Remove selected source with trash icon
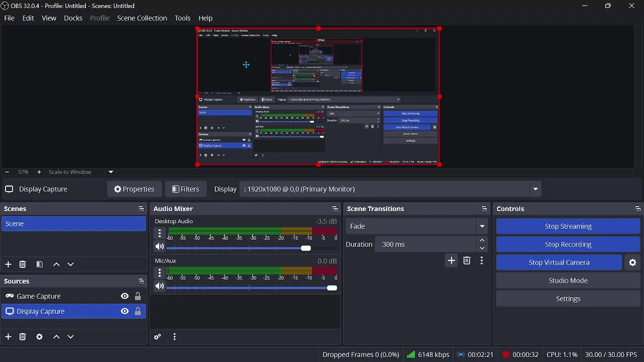Screen dimensions: 644x362 pyautogui.click(x=23, y=337)
